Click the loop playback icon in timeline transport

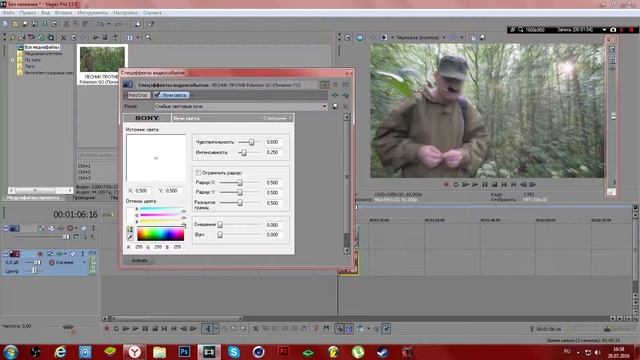(x=116, y=329)
